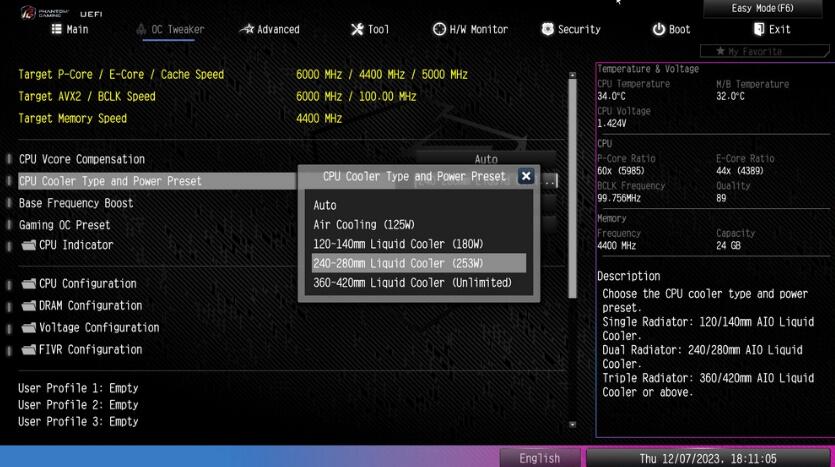Open the Voltage Configuration folder
Viewport: 835px width, 467px height.
[x=91, y=327]
